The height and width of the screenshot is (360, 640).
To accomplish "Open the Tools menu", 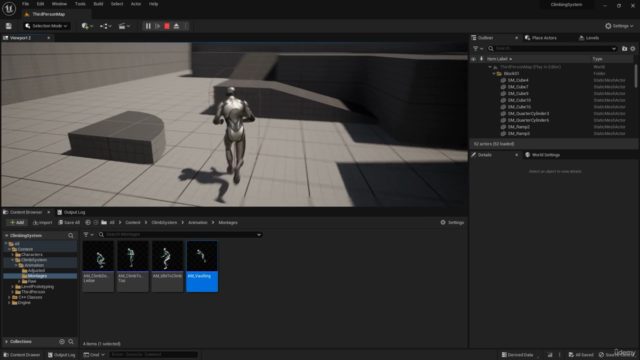I will 80,4.
